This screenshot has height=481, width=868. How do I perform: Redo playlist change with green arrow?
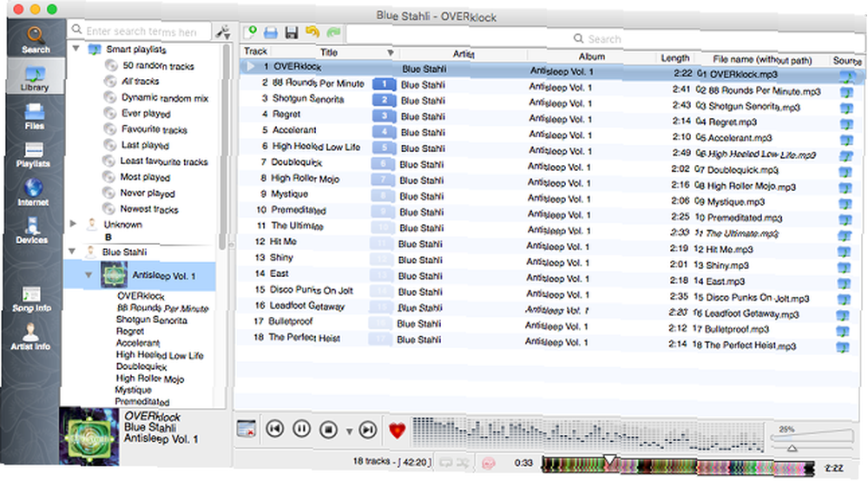pos(333,33)
